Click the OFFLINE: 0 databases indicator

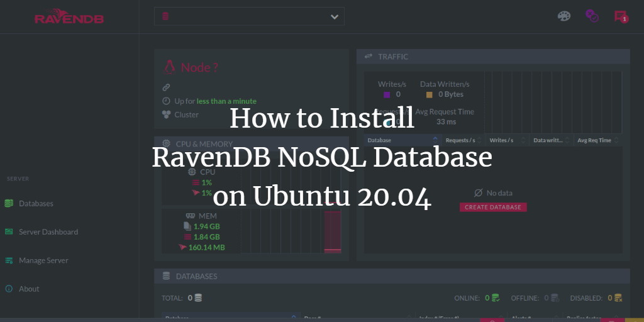[535, 298]
